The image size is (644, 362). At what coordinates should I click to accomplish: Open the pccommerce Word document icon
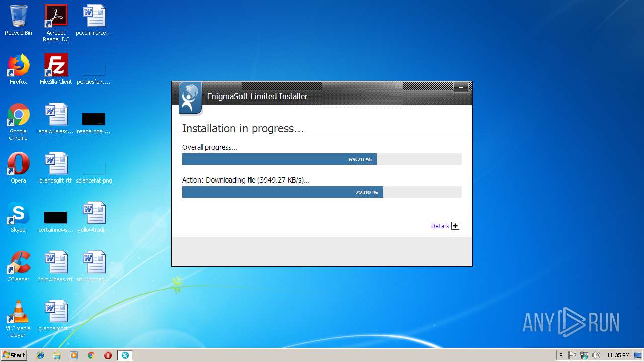[94, 20]
